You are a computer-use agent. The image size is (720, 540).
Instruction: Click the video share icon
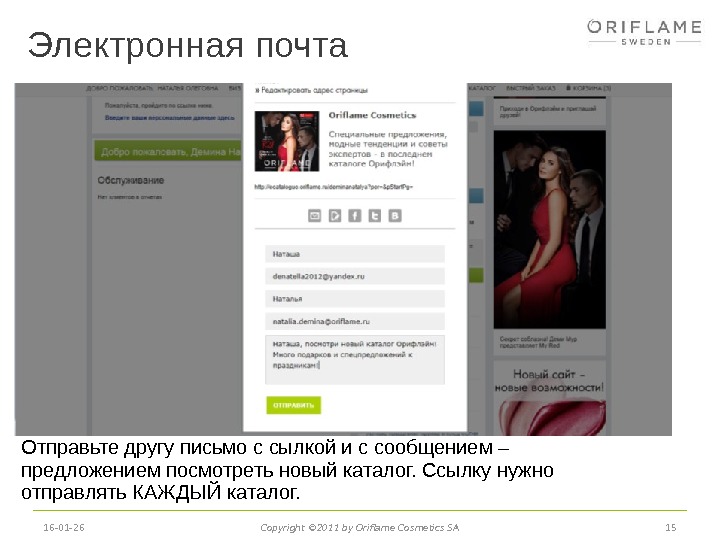coord(335,215)
